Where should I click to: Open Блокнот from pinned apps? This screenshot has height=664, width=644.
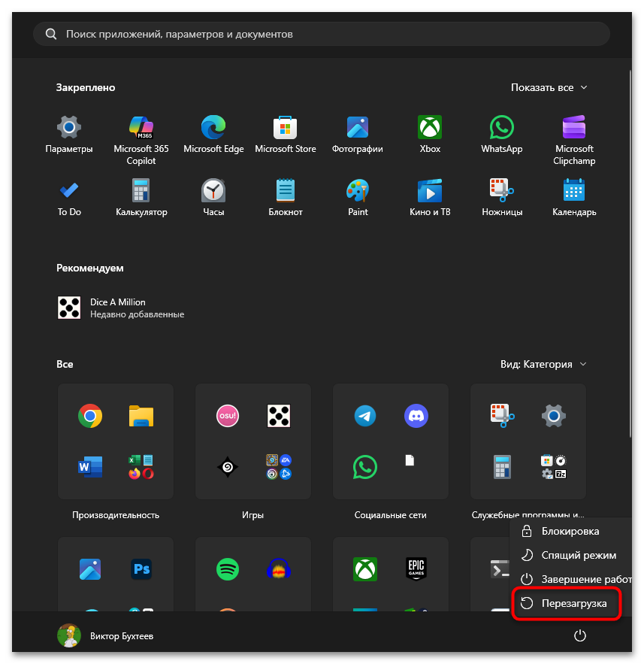286,198
